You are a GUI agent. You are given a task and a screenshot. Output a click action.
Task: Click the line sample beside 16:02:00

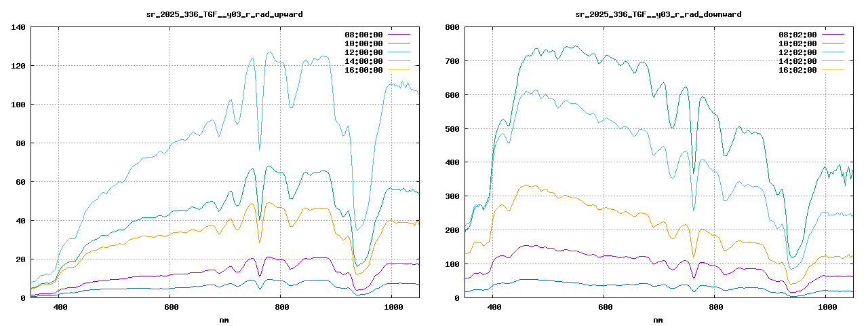pos(833,70)
